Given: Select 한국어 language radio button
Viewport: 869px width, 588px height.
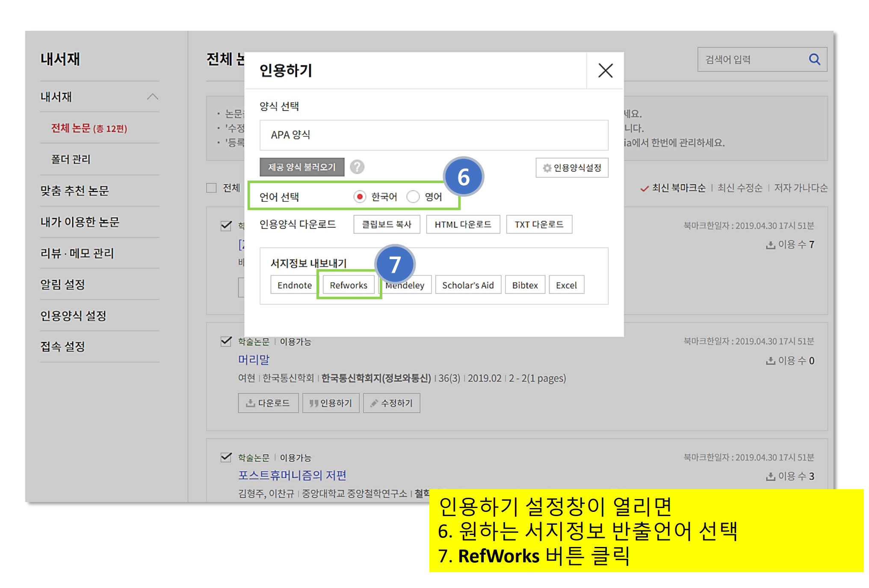Looking at the screenshot, I should click(x=360, y=197).
